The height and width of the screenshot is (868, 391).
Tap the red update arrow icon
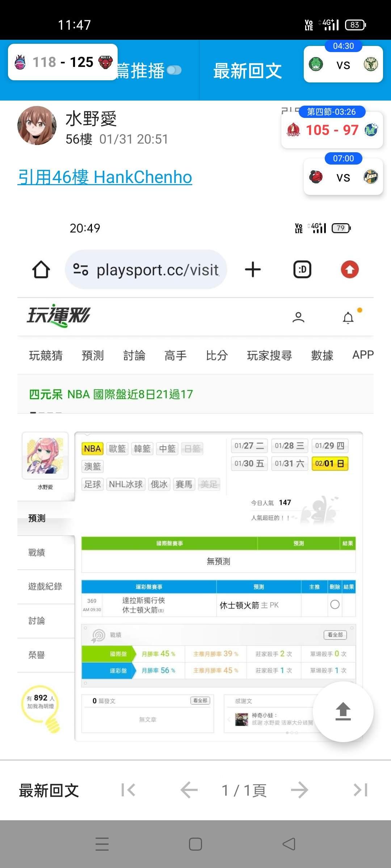coord(350,269)
